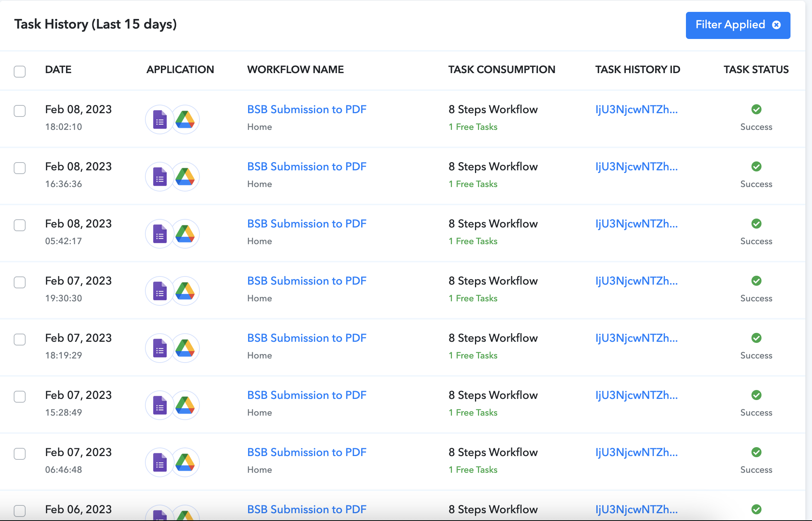Open BSB Submission to PDF workflow at 18:19:29
This screenshot has width=812, height=521.
307,338
